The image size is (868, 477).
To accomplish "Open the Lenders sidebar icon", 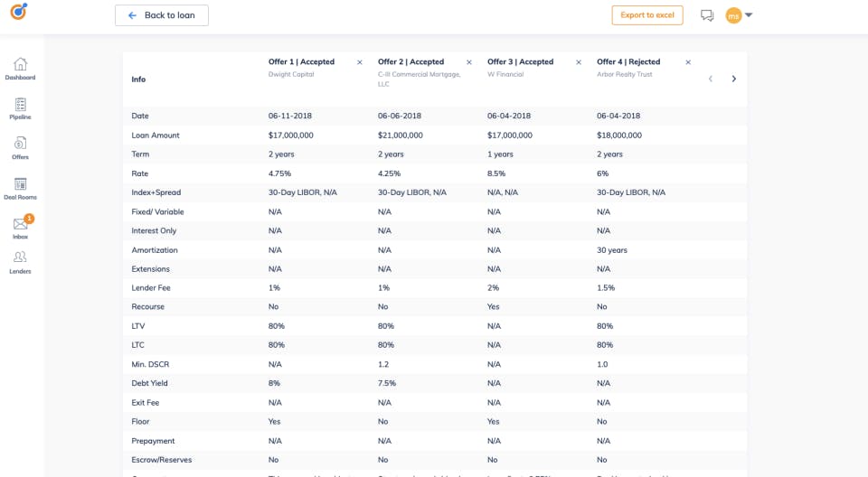I will click(21, 257).
